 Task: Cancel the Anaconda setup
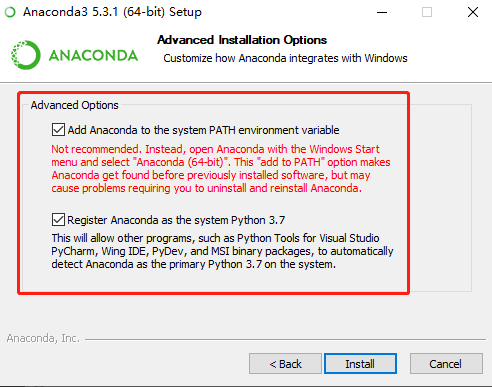click(x=446, y=364)
